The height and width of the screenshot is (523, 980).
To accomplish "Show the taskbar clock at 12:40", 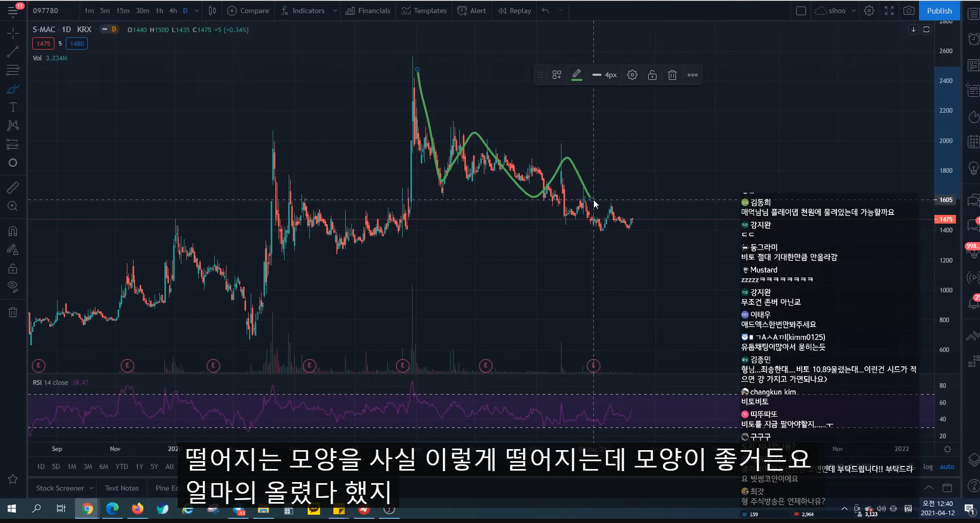I will tap(938, 508).
